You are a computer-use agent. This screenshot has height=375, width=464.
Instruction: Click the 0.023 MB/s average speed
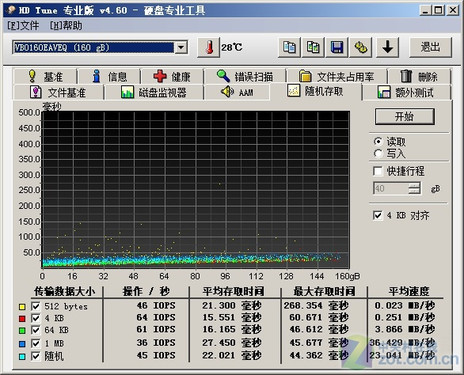[405, 305]
